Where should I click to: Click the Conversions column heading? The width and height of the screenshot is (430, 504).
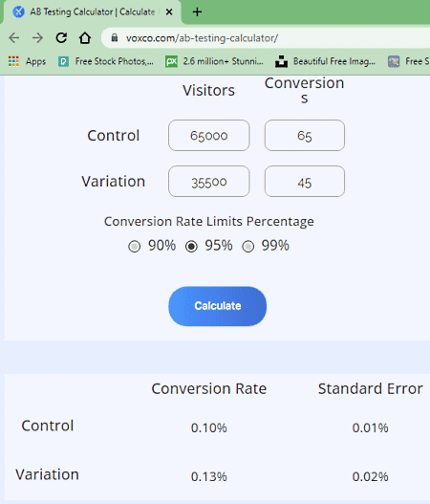point(305,90)
